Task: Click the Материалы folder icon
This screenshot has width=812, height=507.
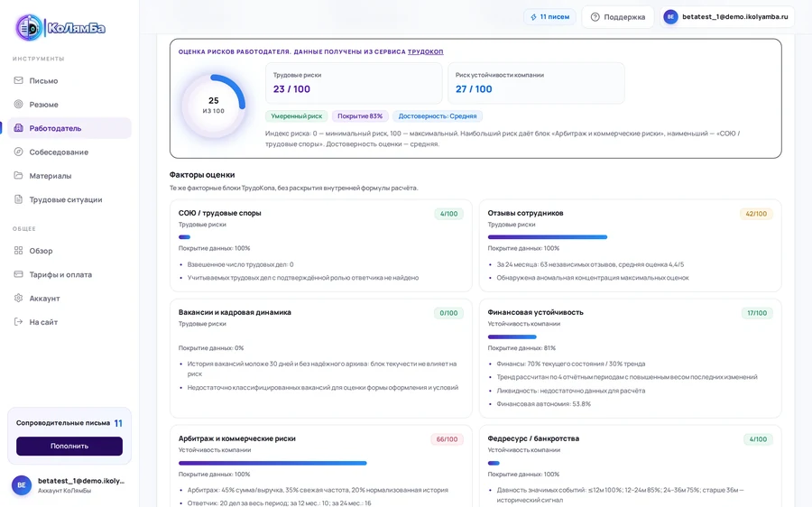Action: [x=19, y=176]
